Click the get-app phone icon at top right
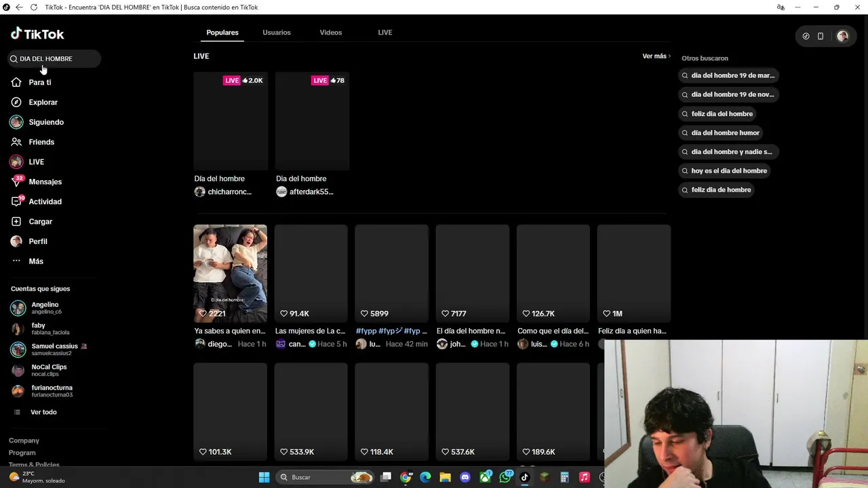Screen dimensions: 868x488 (821, 37)
